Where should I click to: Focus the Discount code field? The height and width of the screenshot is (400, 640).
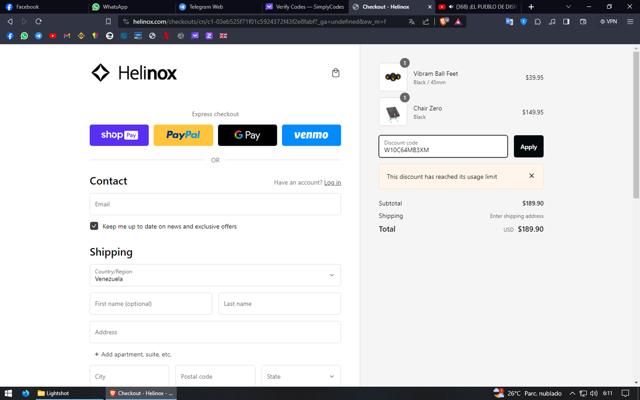(x=443, y=147)
